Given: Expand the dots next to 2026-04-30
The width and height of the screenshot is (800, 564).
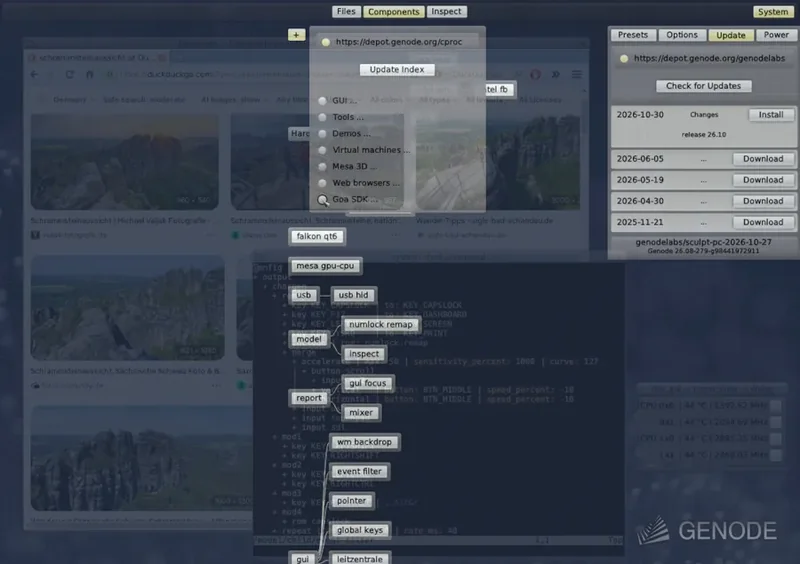Looking at the screenshot, I should pos(704,202).
